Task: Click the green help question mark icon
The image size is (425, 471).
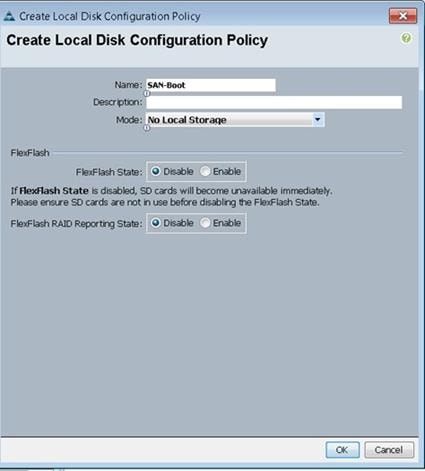Action: (x=406, y=38)
